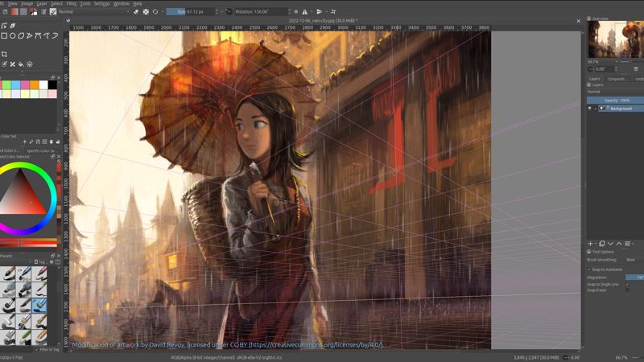
Task: Click the brush Size slider
Action: tap(190, 12)
